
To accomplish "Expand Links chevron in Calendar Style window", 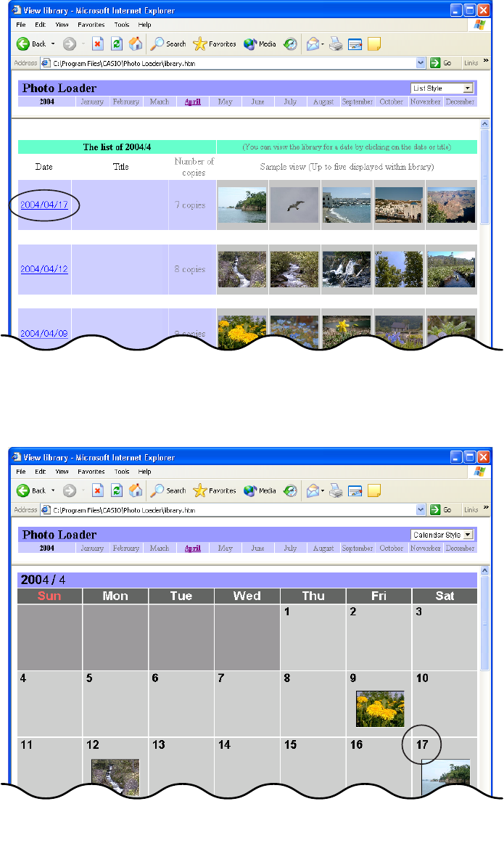I will (485, 508).
